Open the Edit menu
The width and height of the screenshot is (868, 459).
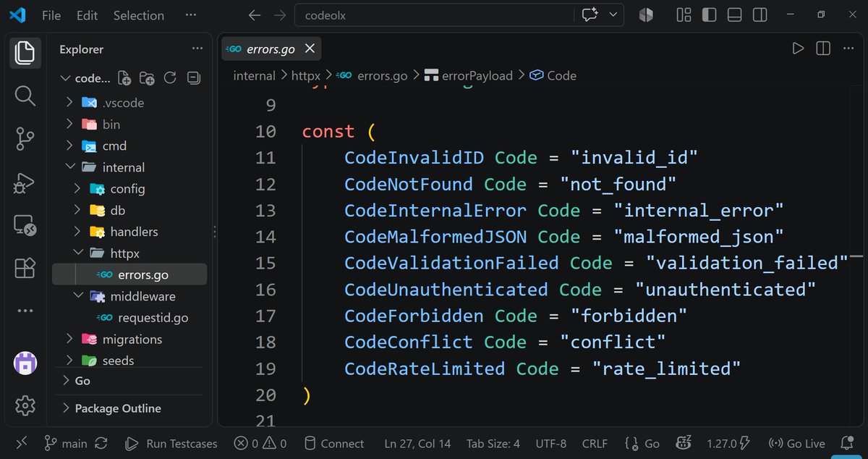(87, 14)
